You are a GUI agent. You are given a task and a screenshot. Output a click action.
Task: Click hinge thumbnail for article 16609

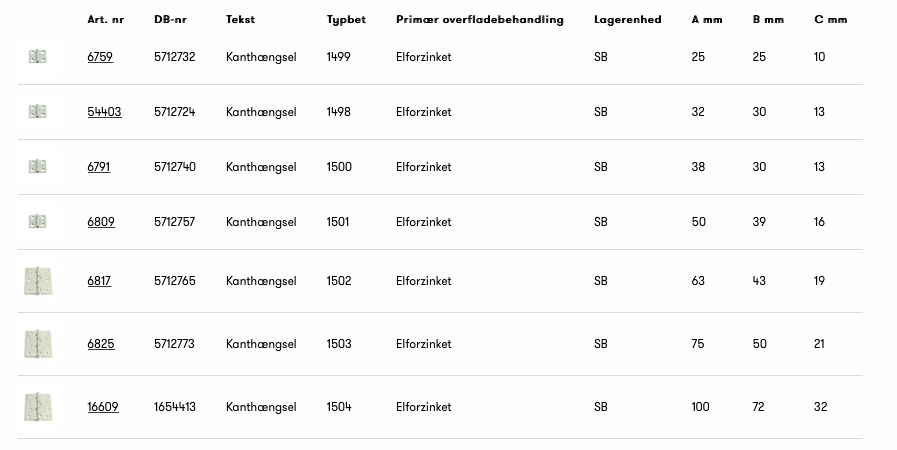(38, 407)
